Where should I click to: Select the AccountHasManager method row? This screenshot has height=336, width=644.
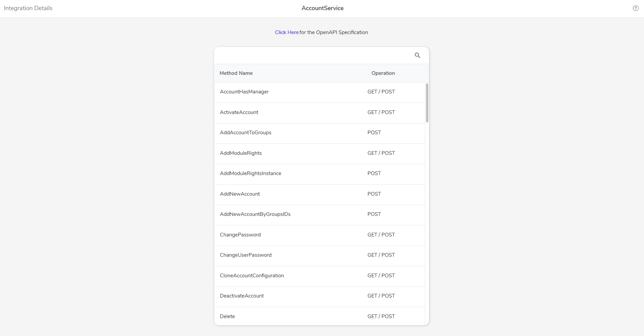[319, 92]
